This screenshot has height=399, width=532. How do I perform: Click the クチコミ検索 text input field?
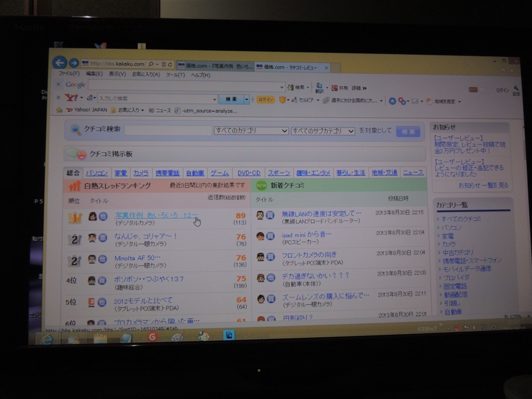pos(168,130)
